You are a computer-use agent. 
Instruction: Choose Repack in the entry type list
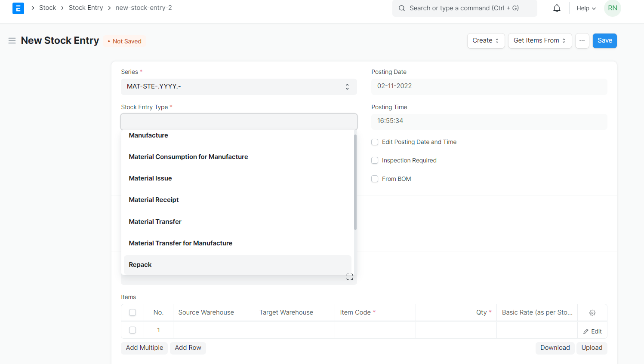point(140,265)
